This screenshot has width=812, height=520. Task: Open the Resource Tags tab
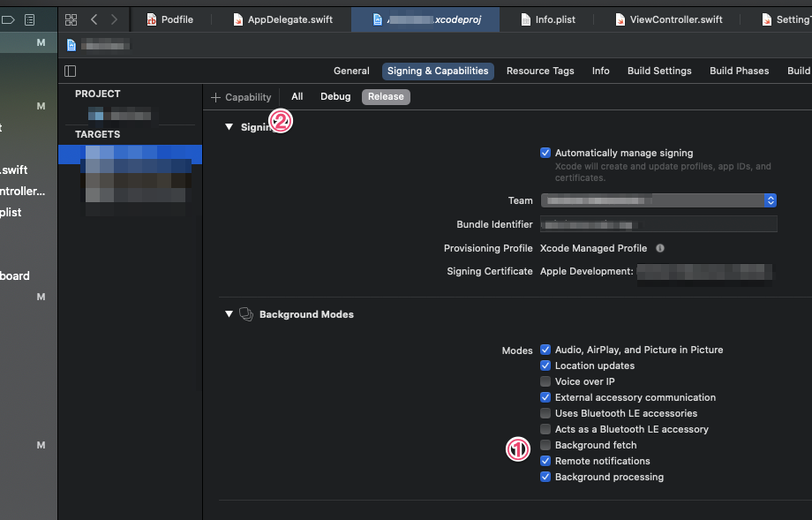pos(540,71)
